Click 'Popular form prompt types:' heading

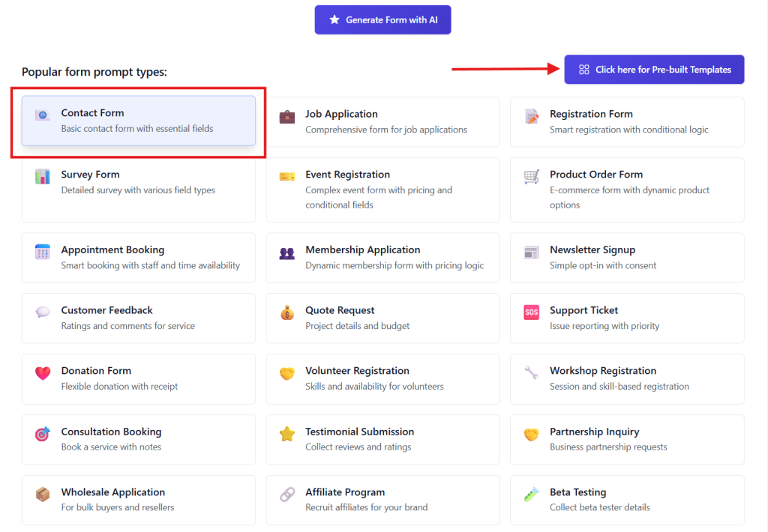coord(94,72)
